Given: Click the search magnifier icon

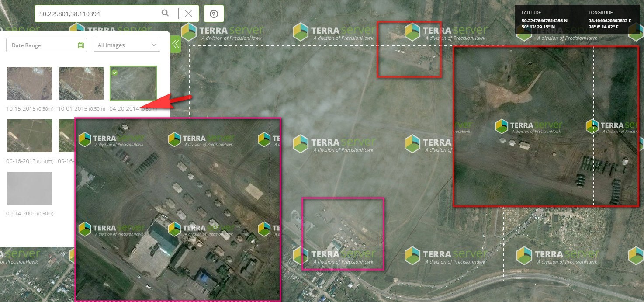Looking at the screenshot, I should (165, 14).
